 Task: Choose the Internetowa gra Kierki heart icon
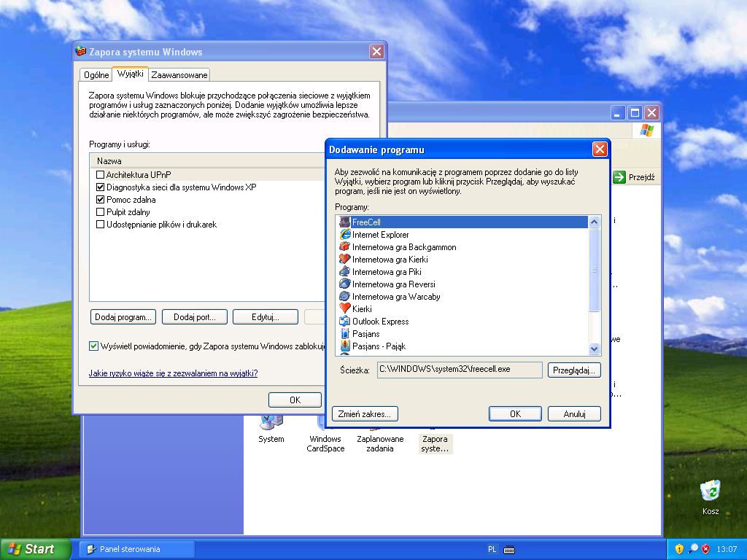[345, 259]
